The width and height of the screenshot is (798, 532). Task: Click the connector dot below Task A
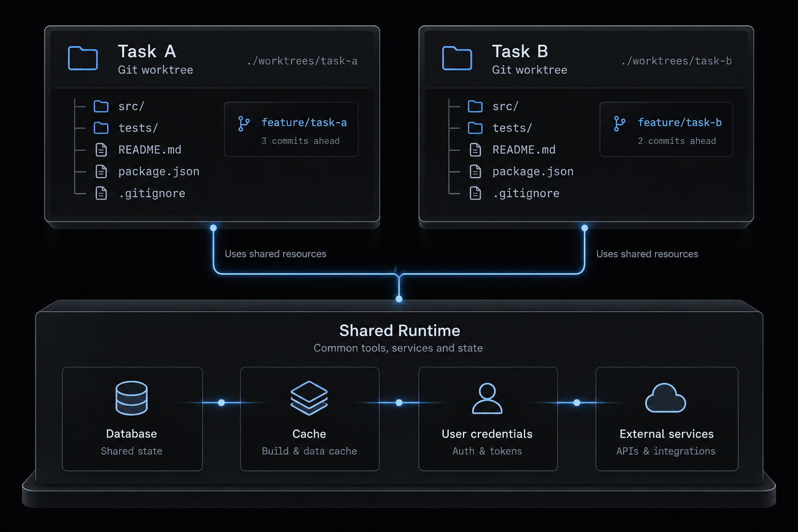(x=213, y=228)
